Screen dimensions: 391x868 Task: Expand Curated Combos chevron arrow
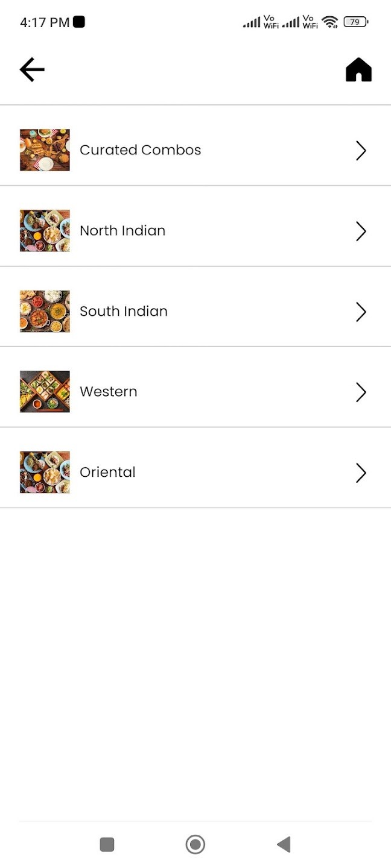361,150
